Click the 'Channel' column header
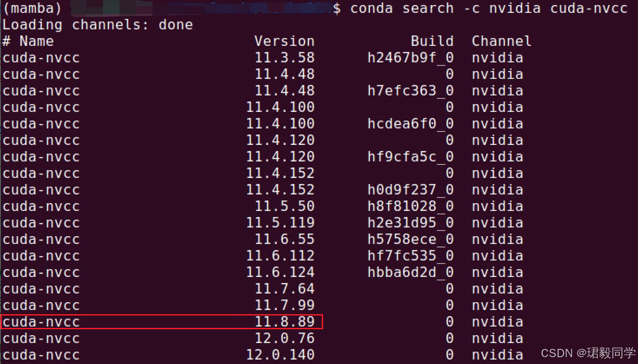The image size is (638, 364). pos(502,41)
